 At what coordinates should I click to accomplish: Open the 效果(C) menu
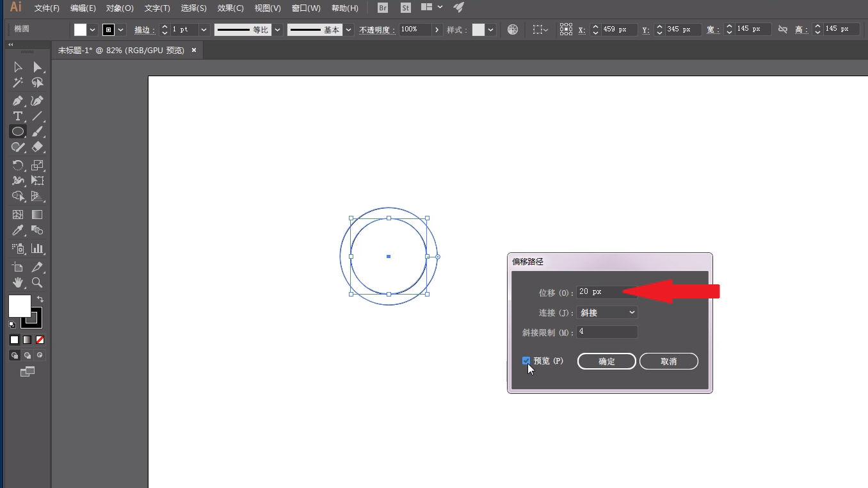coord(230,8)
